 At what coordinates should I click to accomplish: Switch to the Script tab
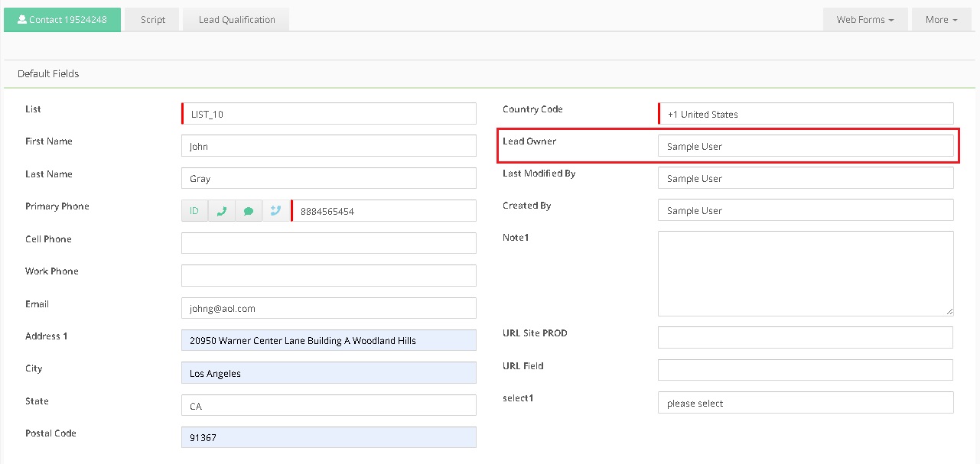click(x=153, y=20)
